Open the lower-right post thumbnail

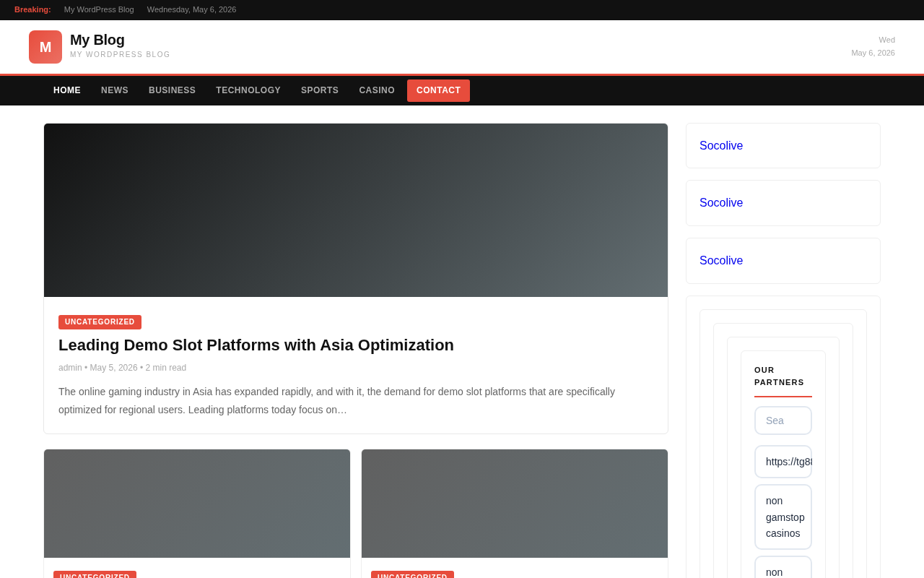point(515,504)
